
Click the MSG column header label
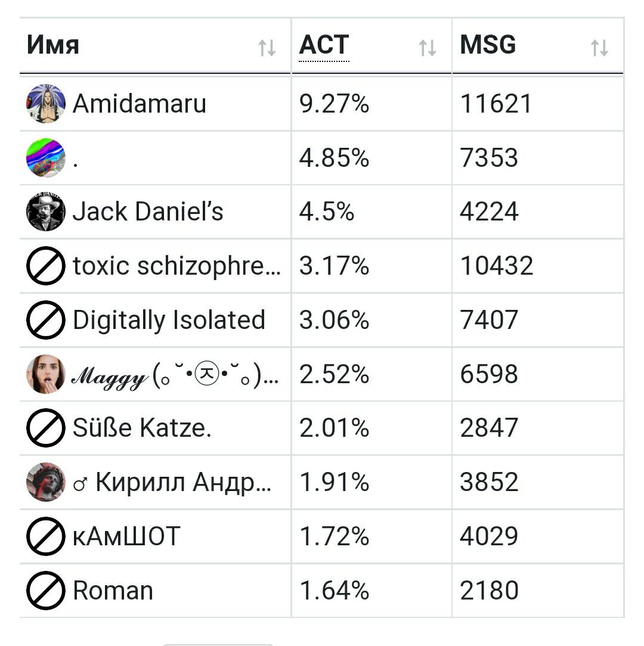tap(488, 45)
